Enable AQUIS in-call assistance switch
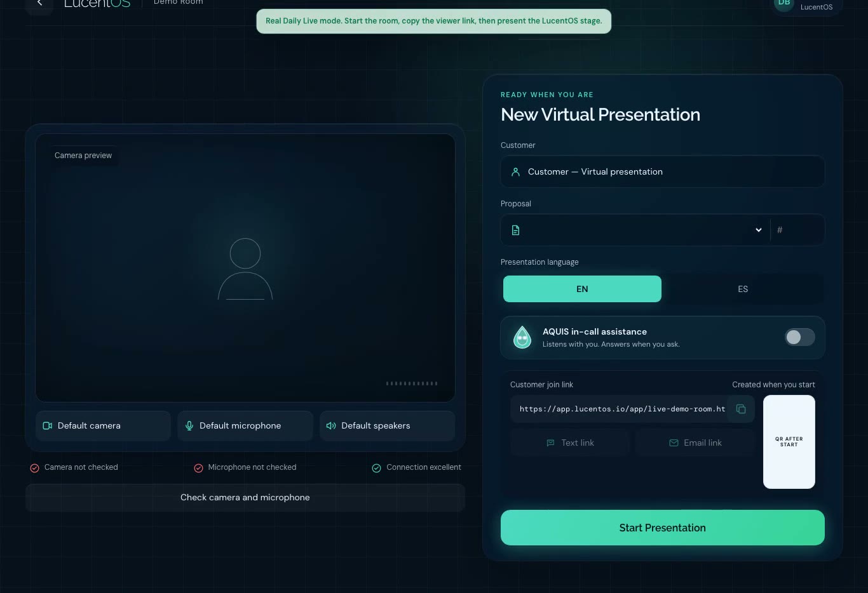 (x=800, y=337)
